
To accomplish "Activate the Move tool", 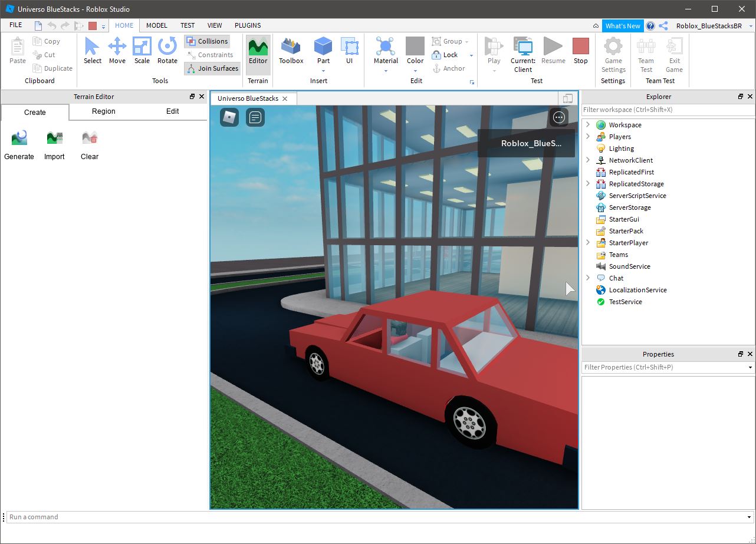I will click(x=117, y=51).
